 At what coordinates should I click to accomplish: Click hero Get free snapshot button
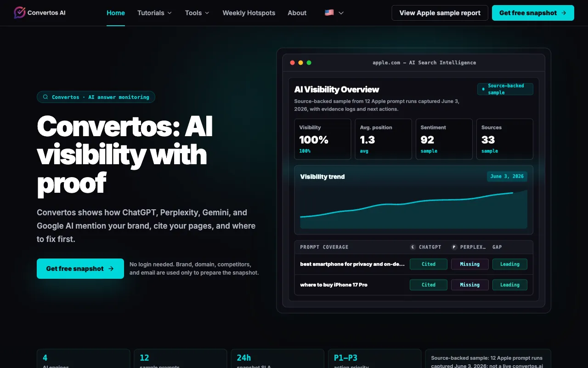tap(80, 269)
